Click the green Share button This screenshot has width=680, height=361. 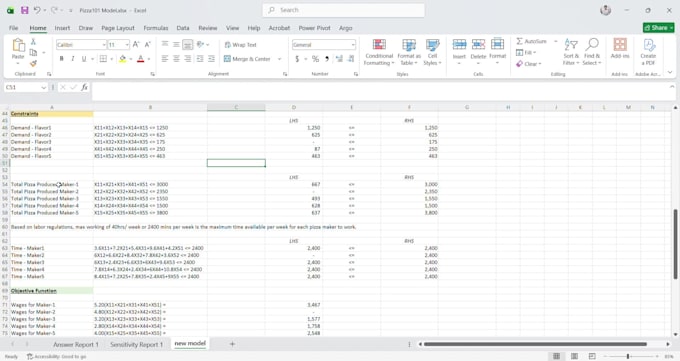(x=659, y=28)
